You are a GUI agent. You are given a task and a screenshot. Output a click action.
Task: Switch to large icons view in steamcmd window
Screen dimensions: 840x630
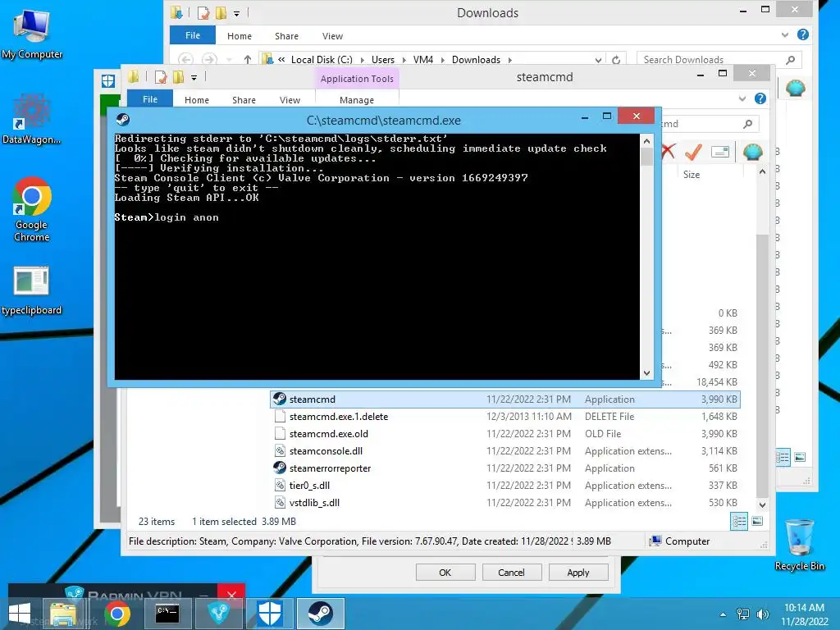[x=757, y=521]
